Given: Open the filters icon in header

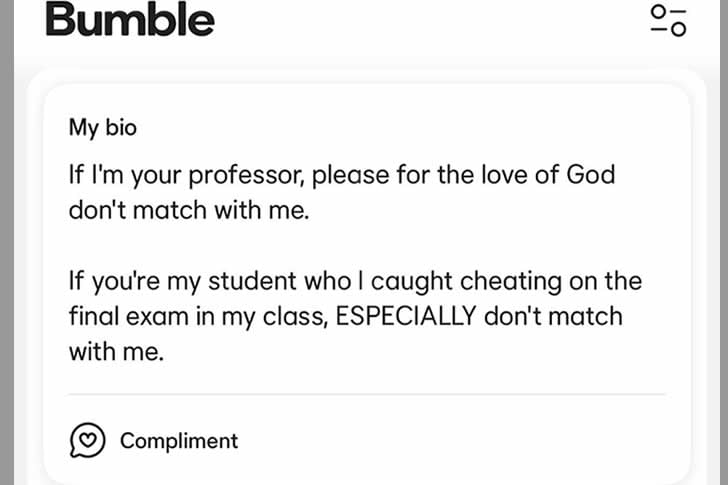Looking at the screenshot, I should (x=668, y=20).
